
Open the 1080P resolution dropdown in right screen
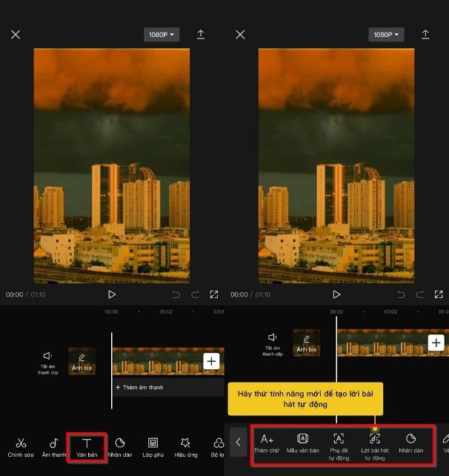pyautogui.click(x=386, y=35)
